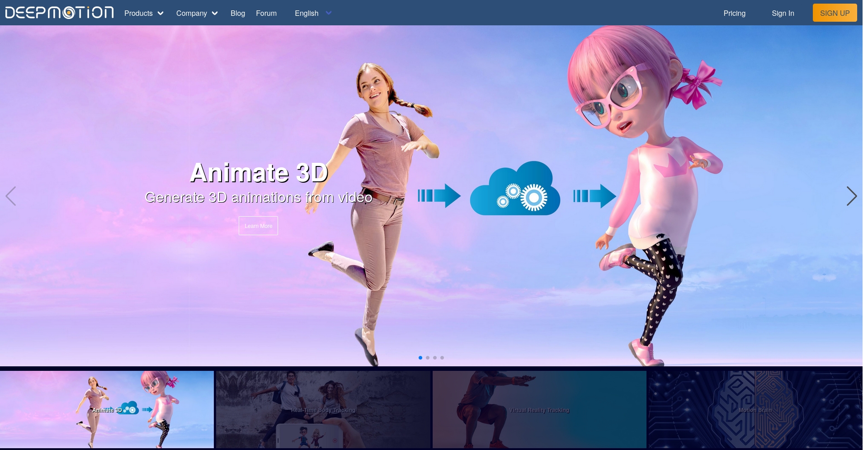Advance to next slide with right arrow
868x450 pixels.
[x=851, y=196]
